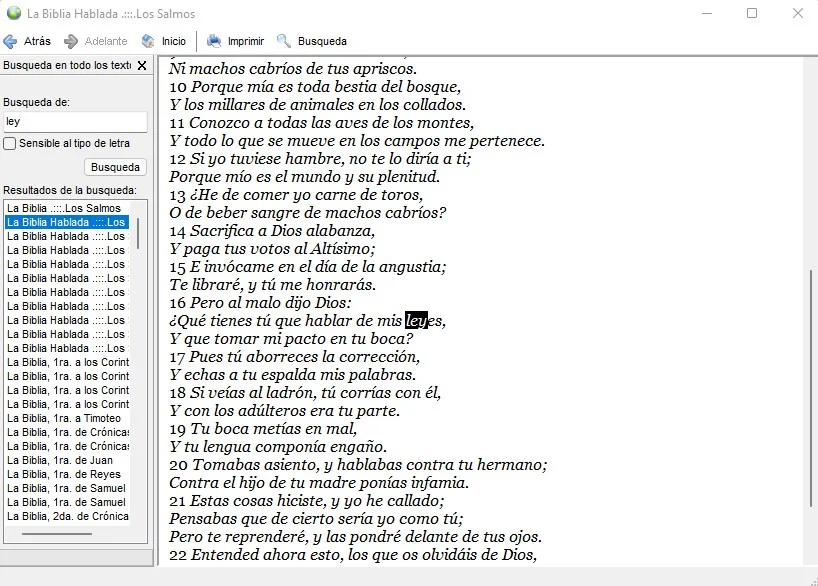Click verse line '14 Sacrifica a Dios alabanza'

coord(272,231)
